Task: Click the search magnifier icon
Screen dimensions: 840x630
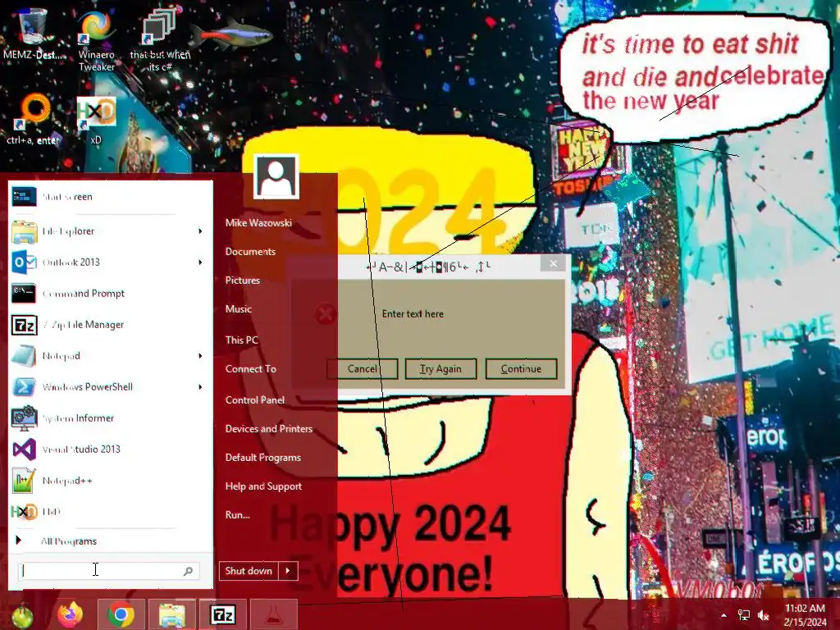Action: 188,571
